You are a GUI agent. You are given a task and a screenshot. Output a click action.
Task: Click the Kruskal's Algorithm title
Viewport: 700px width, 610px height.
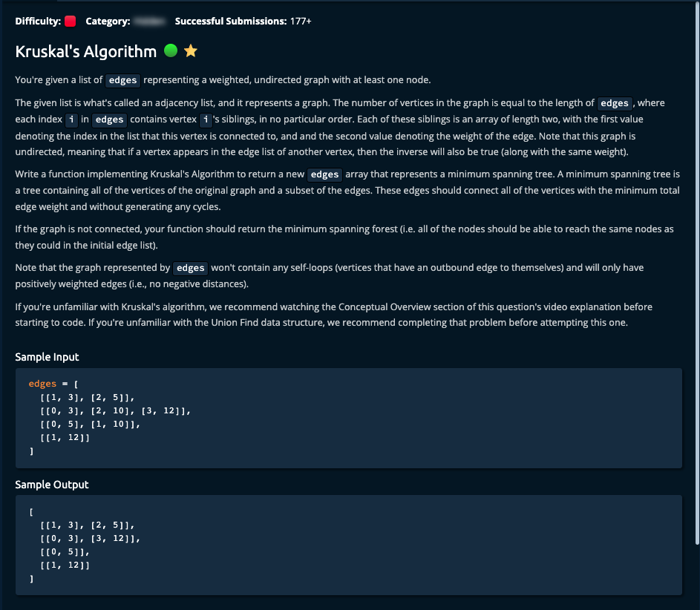tap(86, 51)
